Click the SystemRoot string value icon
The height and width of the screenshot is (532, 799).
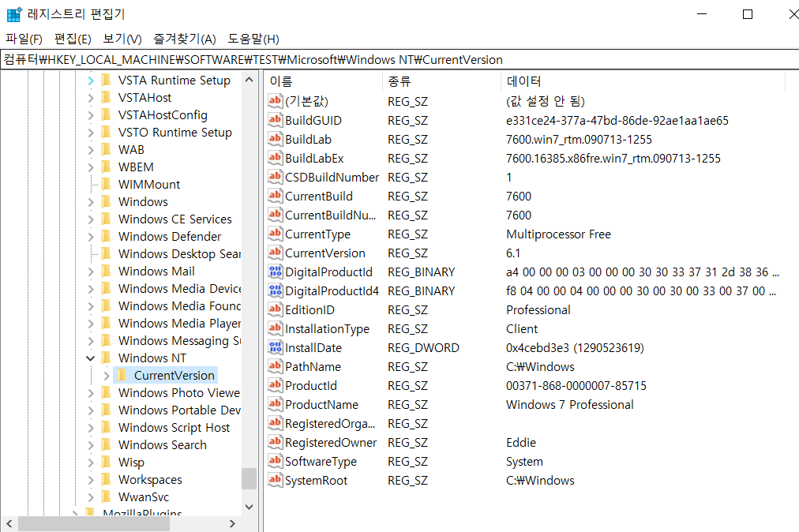[x=276, y=480]
